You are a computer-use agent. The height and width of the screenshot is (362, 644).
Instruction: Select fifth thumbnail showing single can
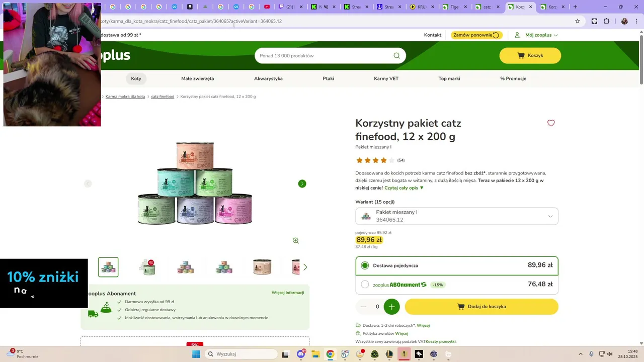coord(262,267)
